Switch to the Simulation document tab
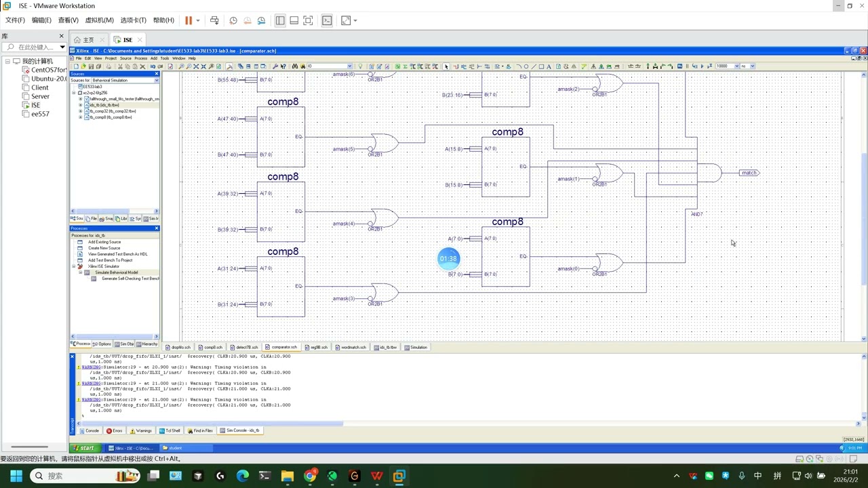This screenshot has height=488, width=868. point(416,347)
